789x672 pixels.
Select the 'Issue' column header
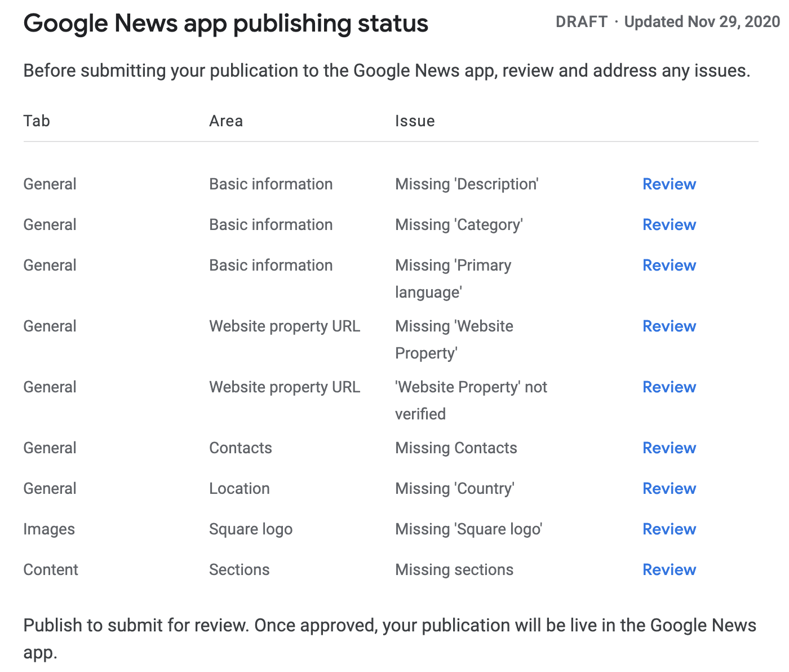tap(415, 121)
